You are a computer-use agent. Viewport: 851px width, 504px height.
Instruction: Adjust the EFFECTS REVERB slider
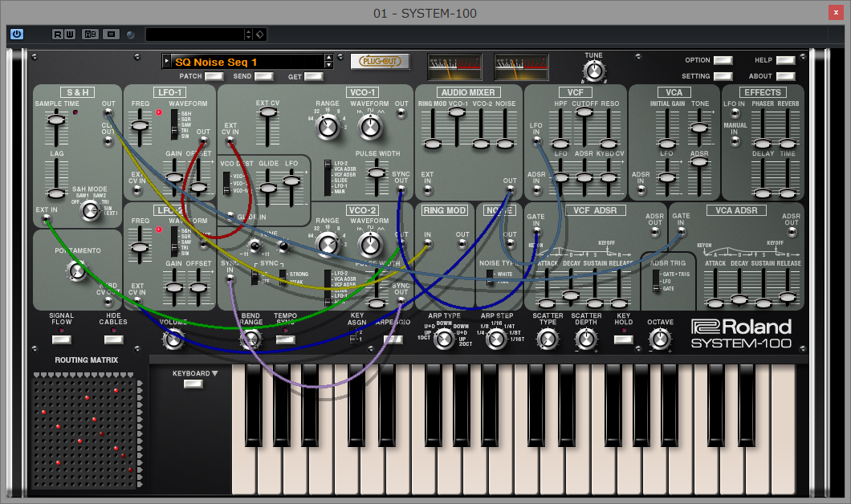pos(788,143)
